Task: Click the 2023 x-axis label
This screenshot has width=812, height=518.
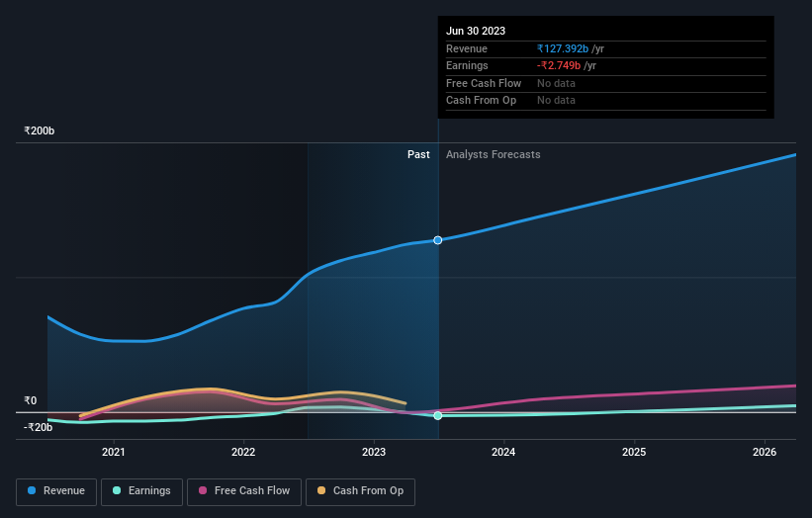Action: point(374,452)
